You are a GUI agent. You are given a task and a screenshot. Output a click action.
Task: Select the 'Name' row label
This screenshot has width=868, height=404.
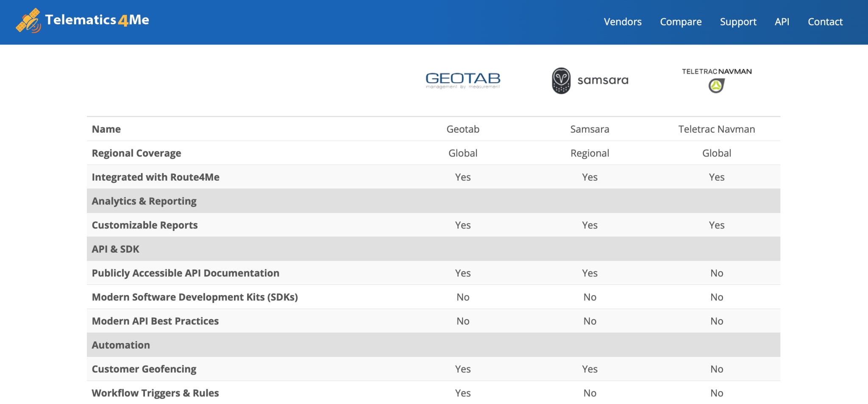[106, 129]
